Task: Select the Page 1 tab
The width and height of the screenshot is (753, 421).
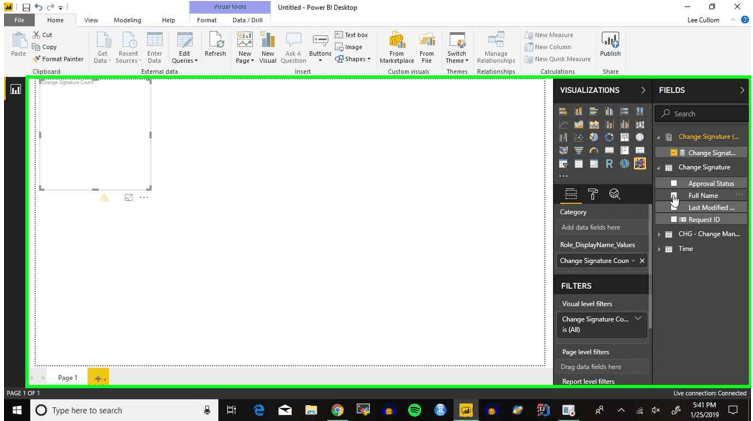Action: (x=67, y=378)
